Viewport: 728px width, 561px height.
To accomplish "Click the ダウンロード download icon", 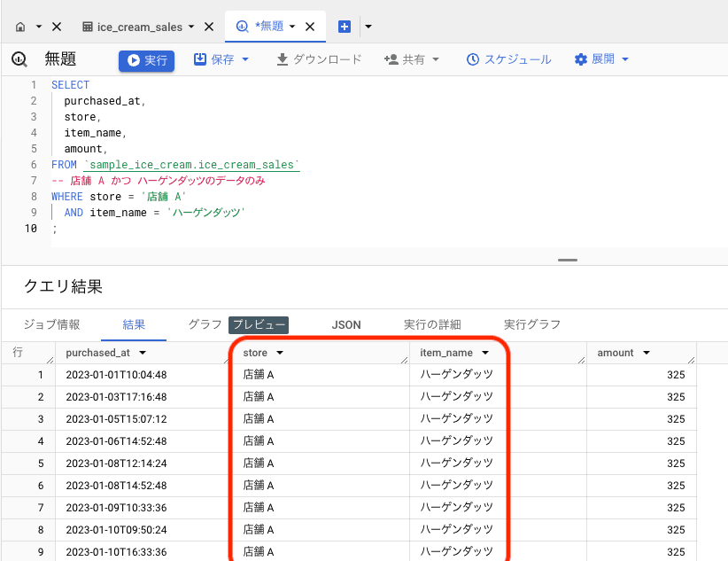I will [x=283, y=59].
